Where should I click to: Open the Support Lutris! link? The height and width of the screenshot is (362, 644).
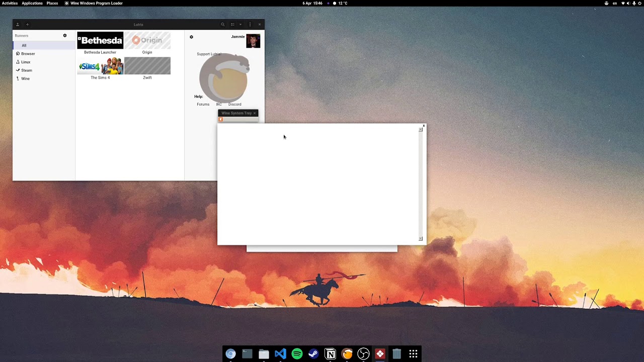(x=209, y=54)
